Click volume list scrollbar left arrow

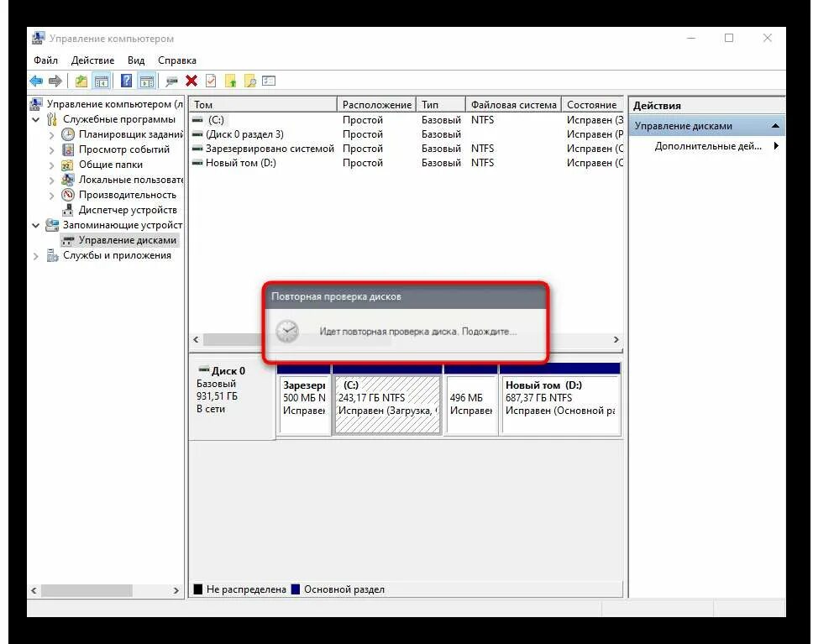click(196, 339)
